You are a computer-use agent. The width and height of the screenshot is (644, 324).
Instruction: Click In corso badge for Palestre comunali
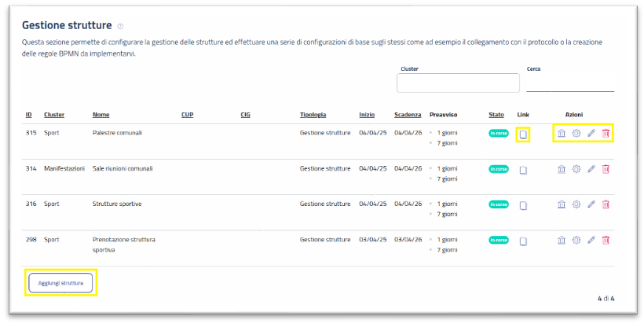tap(498, 133)
